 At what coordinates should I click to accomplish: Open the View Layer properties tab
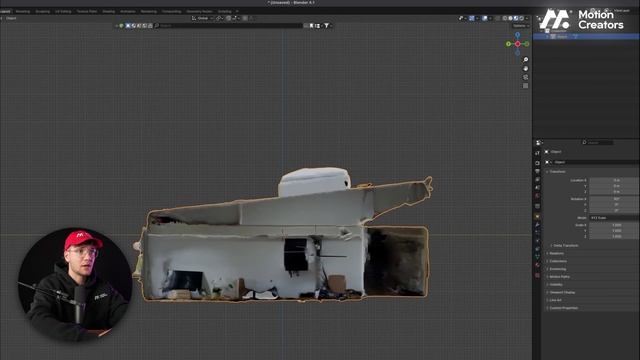pos(537,180)
